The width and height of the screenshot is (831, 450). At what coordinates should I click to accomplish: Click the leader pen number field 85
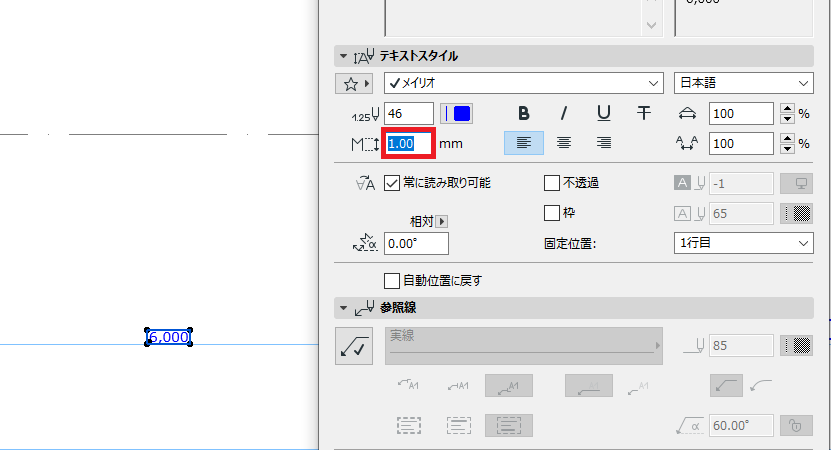741,346
